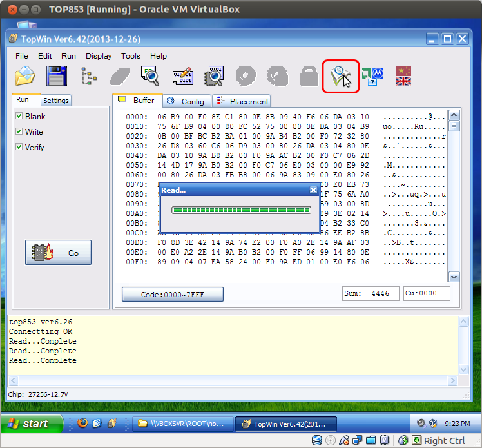Click the VirtualBox shared folders status icon
This screenshot has width=482, height=448.
pos(371,440)
